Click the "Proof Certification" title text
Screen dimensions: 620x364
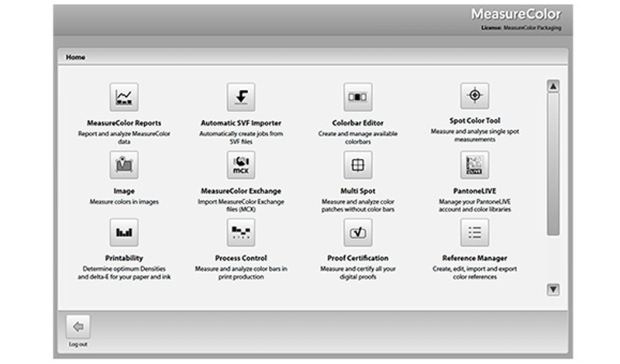click(358, 258)
